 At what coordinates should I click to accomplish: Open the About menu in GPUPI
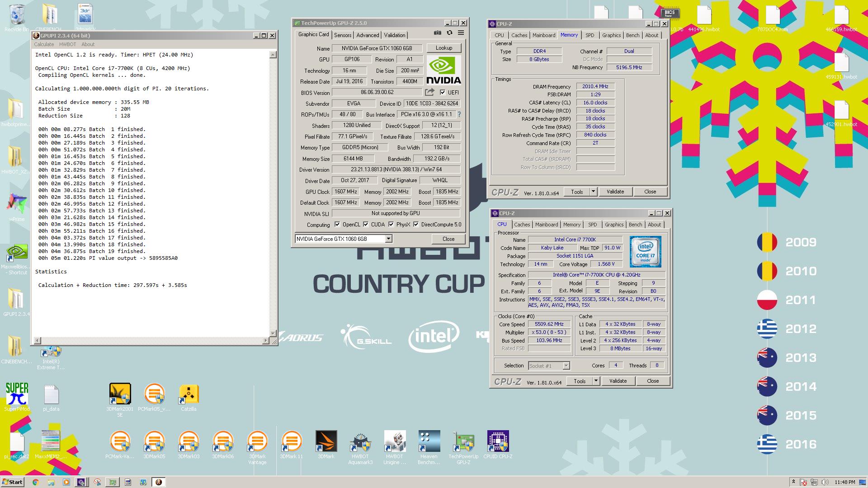click(x=88, y=44)
